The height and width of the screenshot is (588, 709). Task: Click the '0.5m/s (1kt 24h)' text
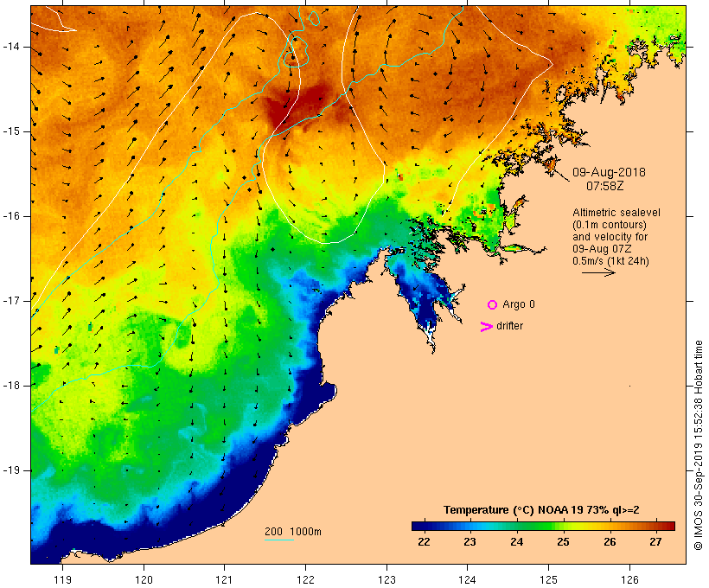tap(610, 261)
